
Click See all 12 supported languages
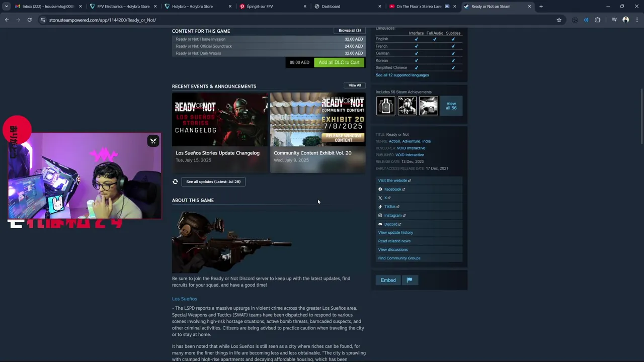click(x=402, y=75)
